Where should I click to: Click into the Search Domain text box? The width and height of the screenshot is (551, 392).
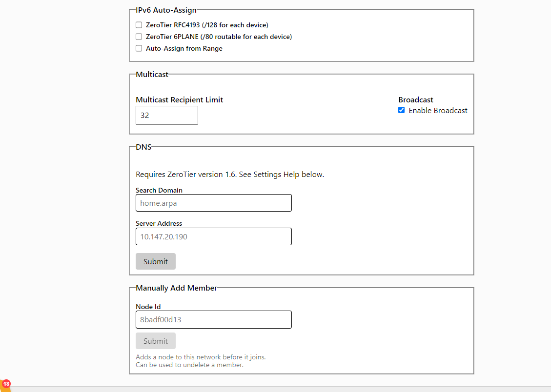click(214, 203)
